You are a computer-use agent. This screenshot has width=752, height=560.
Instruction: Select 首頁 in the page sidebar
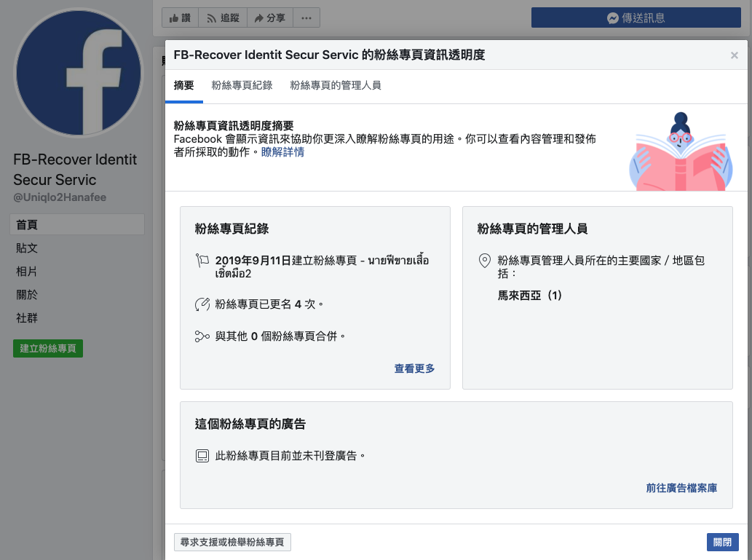click(x=77, y=224)
